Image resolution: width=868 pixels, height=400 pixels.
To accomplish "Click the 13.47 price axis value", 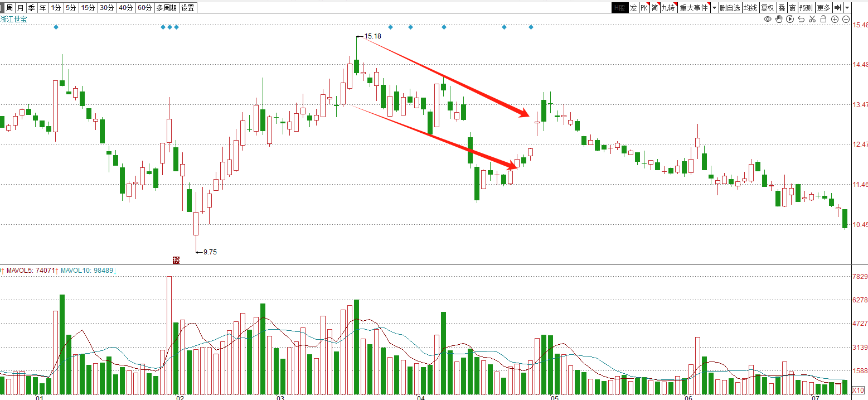I will (x=860, y=105).
